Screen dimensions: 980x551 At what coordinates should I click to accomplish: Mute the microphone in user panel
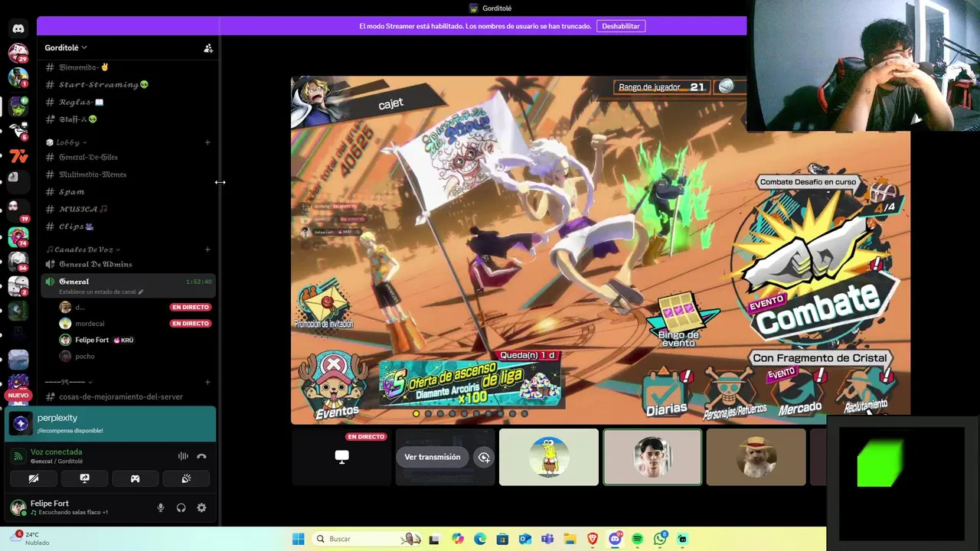[161, 507]
